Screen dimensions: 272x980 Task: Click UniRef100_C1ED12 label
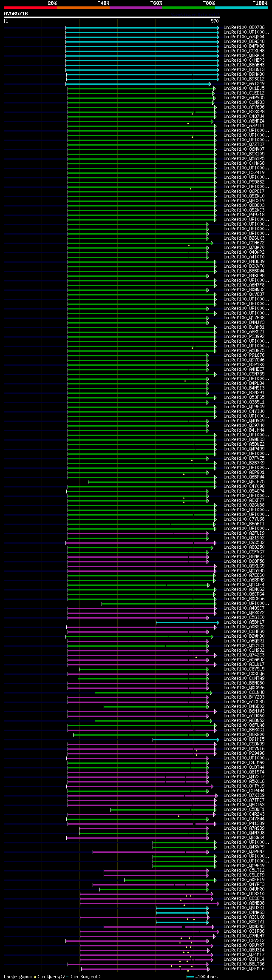point(244,93)
